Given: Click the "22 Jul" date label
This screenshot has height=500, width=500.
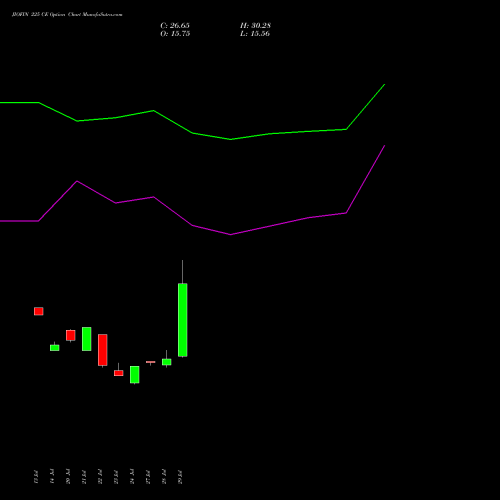Looking at the screenshot, I should pos(100,477).
